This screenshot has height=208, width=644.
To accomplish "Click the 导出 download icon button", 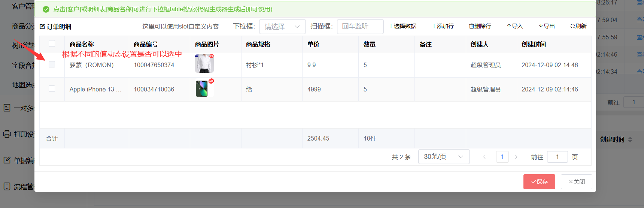I will 547,26.
